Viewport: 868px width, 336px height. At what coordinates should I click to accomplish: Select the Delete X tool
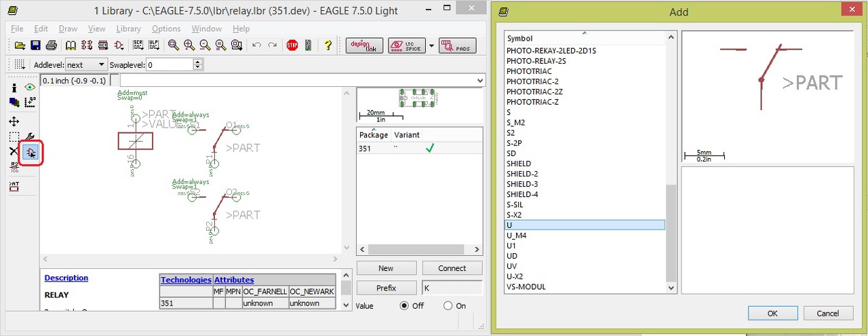(14, 152)
